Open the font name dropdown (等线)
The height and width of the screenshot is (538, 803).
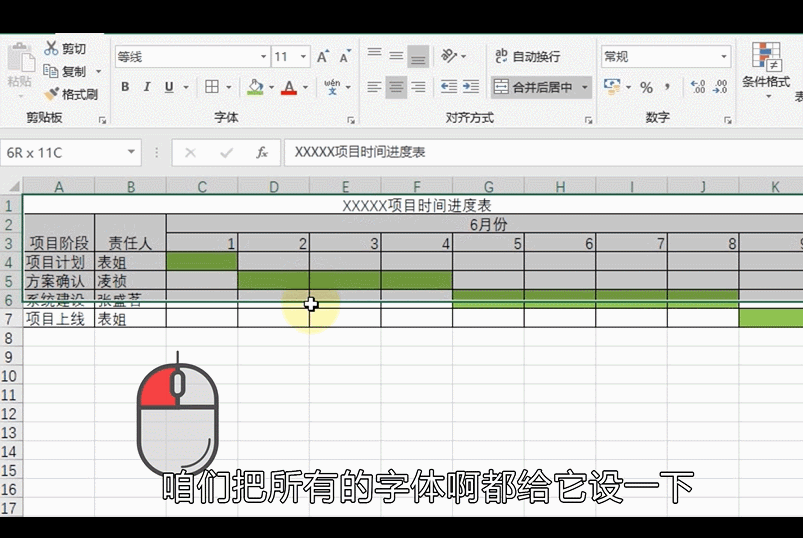point(264,57)
